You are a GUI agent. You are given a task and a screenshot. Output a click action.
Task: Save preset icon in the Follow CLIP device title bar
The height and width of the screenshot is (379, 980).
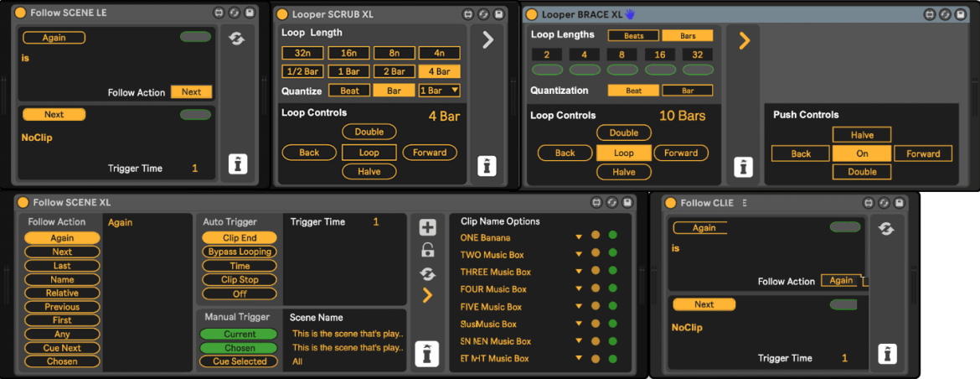click(900, 203)
